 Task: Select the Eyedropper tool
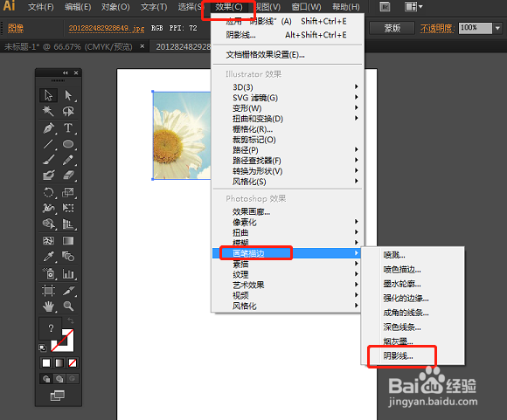pos(48,257)
